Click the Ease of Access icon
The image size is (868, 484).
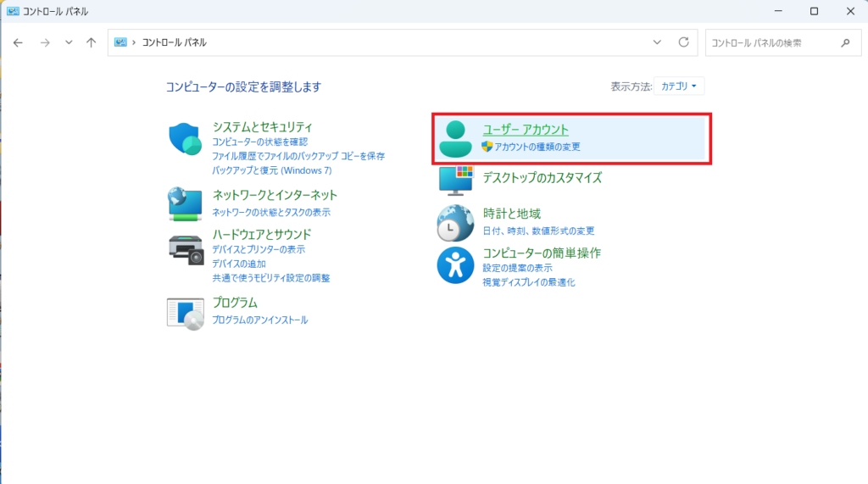[456, 265]
